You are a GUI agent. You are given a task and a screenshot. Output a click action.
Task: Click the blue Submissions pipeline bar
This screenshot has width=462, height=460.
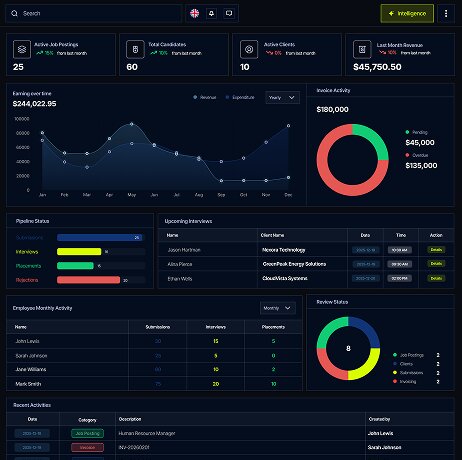(x=99, y=237)
